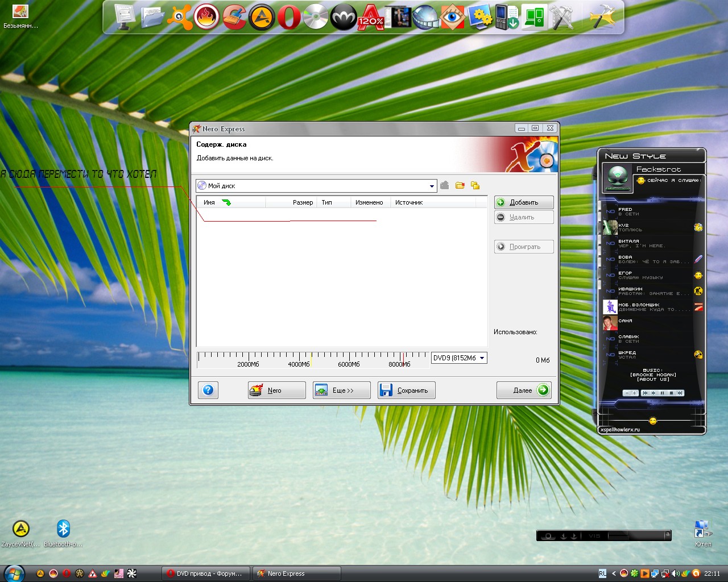Click 'Далее' to proceed
The width and height of the screenshot is (728, 582).
click(524, 390)
